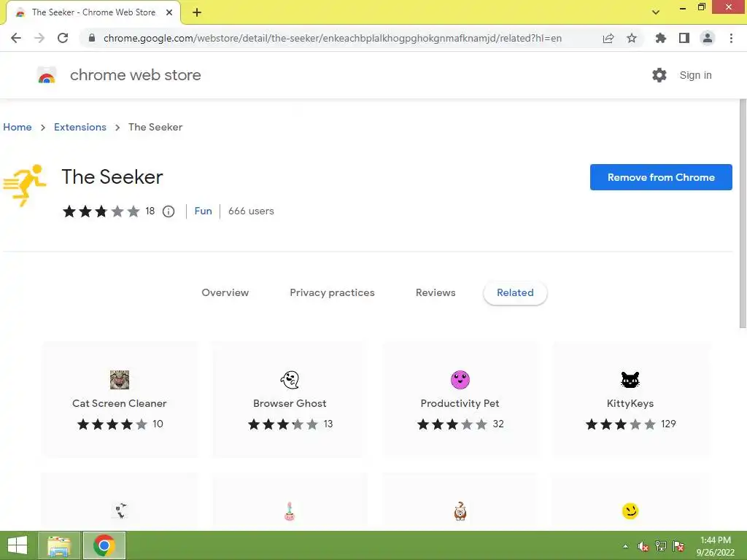Open the pink cupcake extension card
This screenshot has width=747, height=560.
pos(290,502)
